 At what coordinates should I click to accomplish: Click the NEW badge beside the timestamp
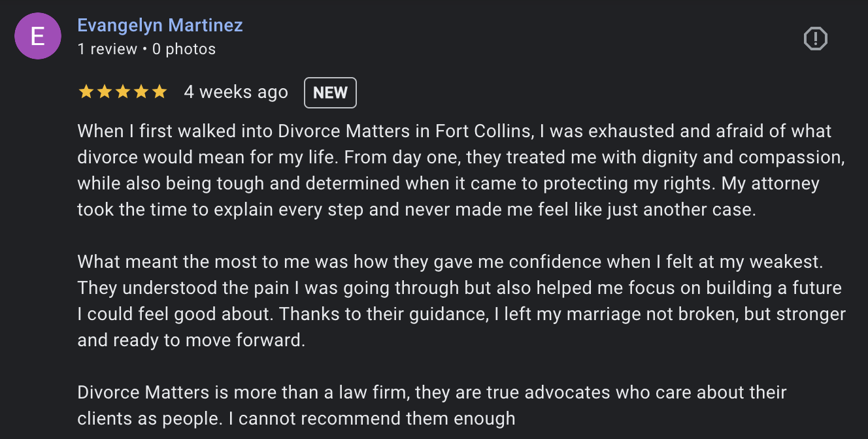pos(330,93)
